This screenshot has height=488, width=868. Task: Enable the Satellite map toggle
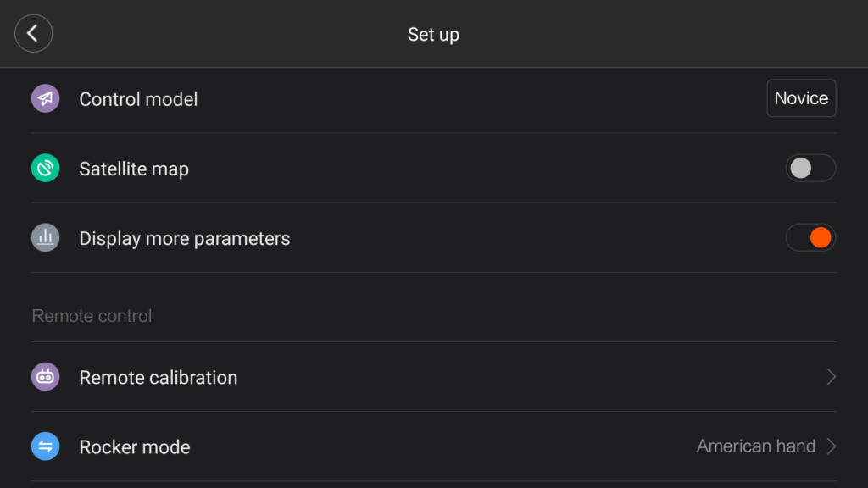click(x=810, y=169)
